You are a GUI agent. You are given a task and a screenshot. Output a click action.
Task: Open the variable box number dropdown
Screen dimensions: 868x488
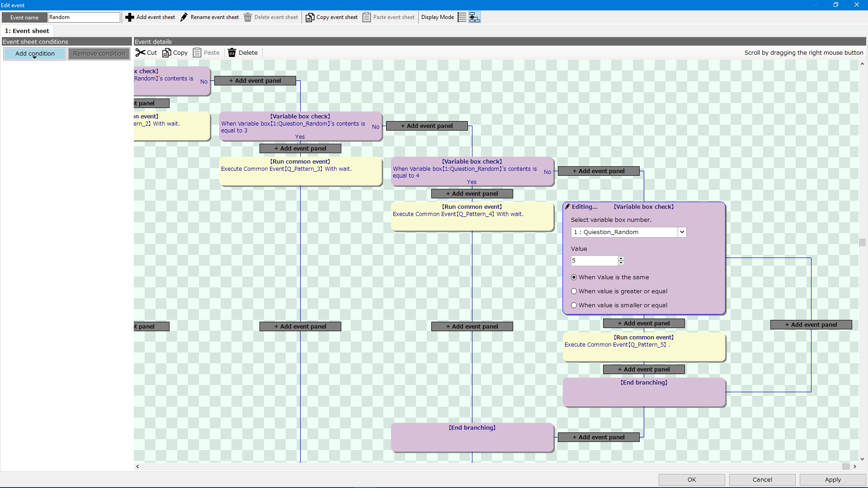[682, 232]
